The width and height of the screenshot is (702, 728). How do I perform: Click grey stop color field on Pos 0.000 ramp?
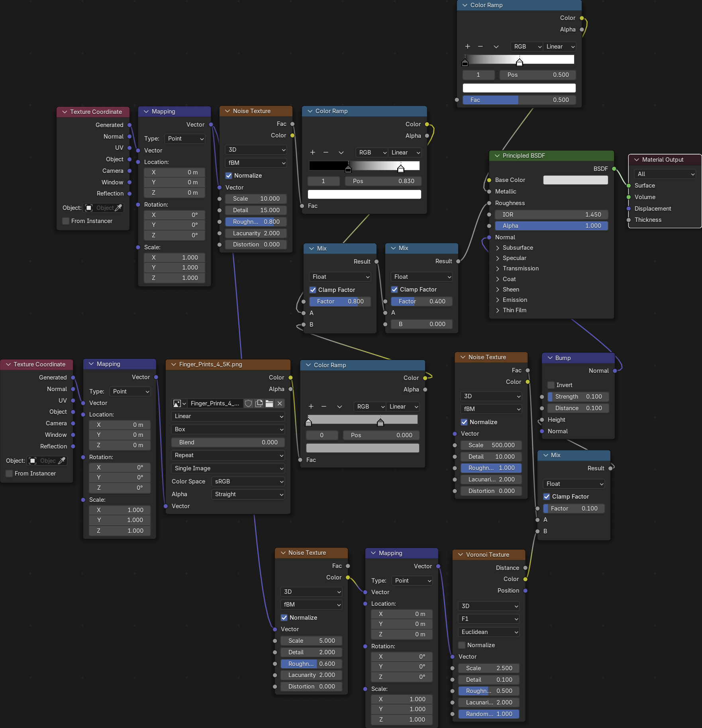click(363, 448)
